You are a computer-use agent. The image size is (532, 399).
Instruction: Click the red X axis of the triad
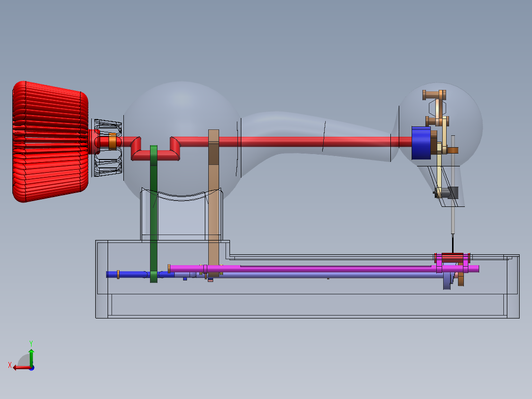pyautogui.click(x=22, y=368)
